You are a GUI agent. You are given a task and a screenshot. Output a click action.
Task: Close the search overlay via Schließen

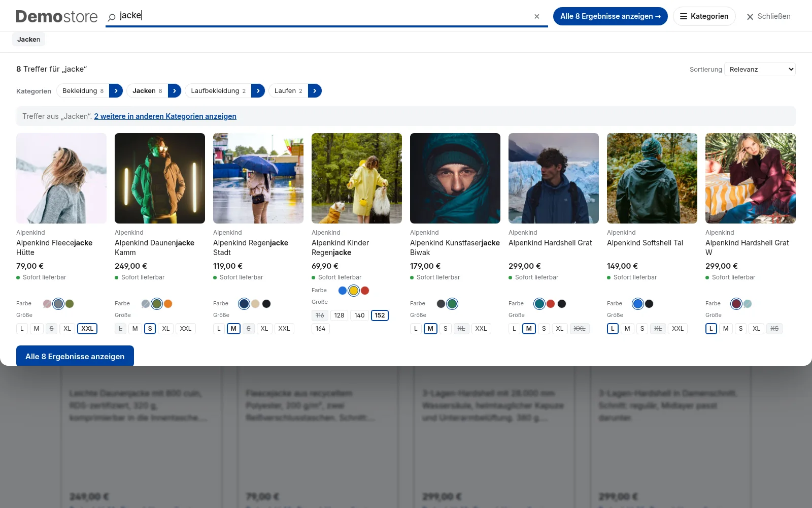pyautogui.click(x=768, y=16)
